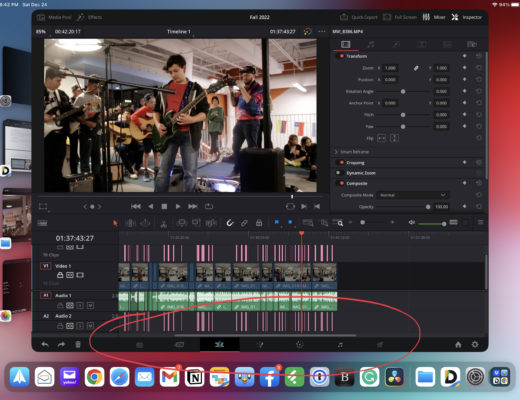This screenshot has height=400, width=520.
Task: Toggle the Transform section enable switch
Action: 341,56
